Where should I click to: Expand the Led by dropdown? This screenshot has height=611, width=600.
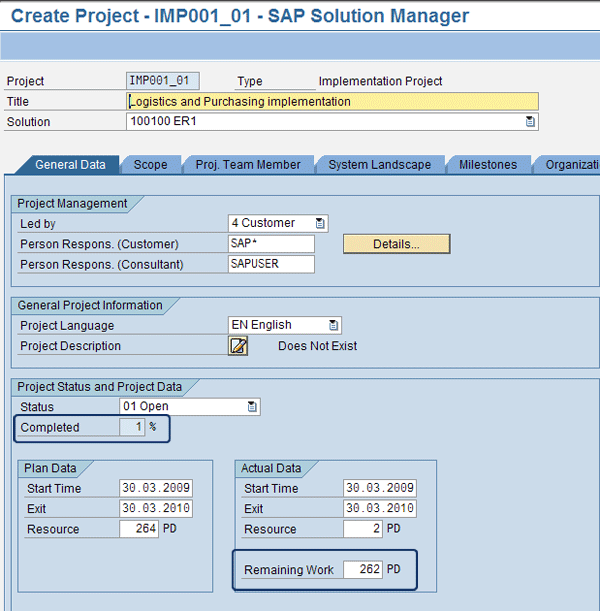click(320, 223)
